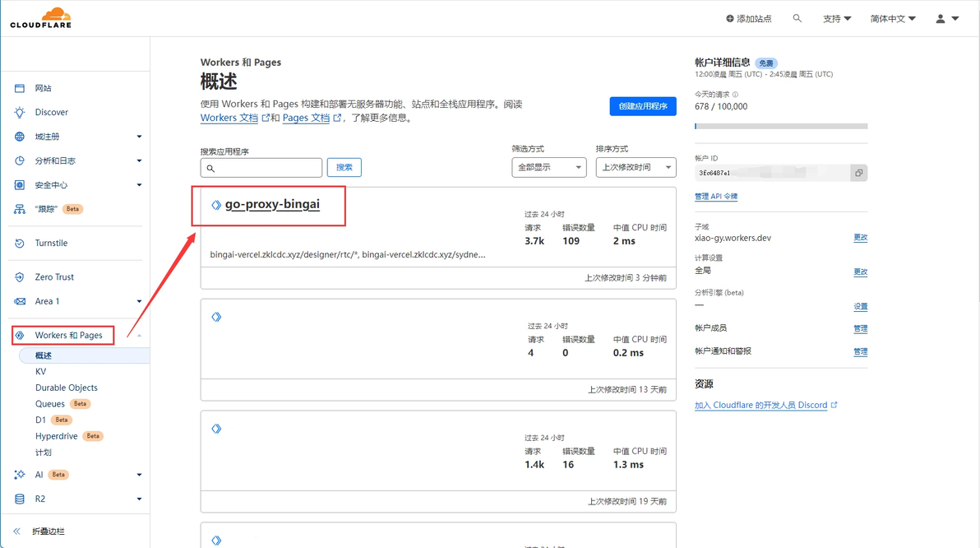Viewport: 980px width, 548px height.
Task: Click the xiao-gy.workers.dev subdomain text
Action: [x=733, y=238]
